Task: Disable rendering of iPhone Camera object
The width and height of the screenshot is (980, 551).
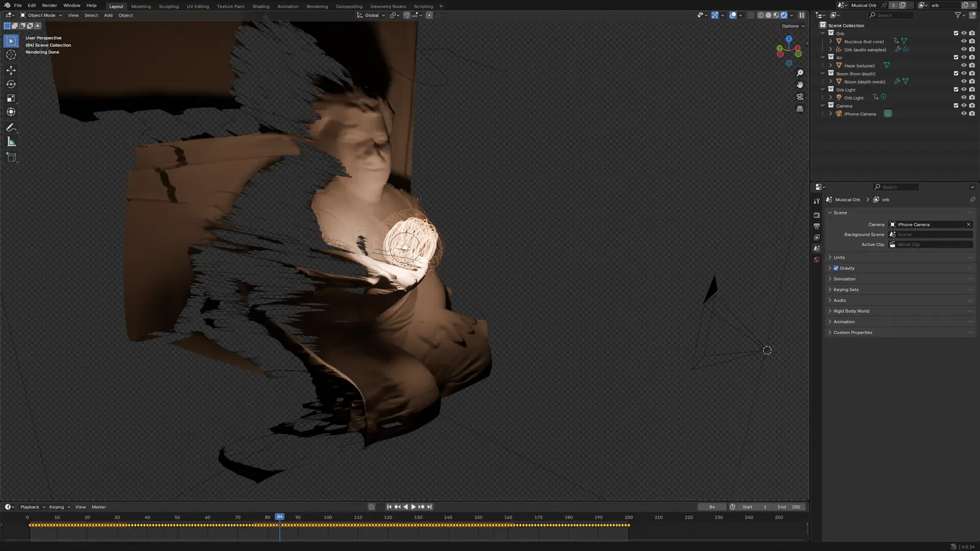Action: pos(972,114)
